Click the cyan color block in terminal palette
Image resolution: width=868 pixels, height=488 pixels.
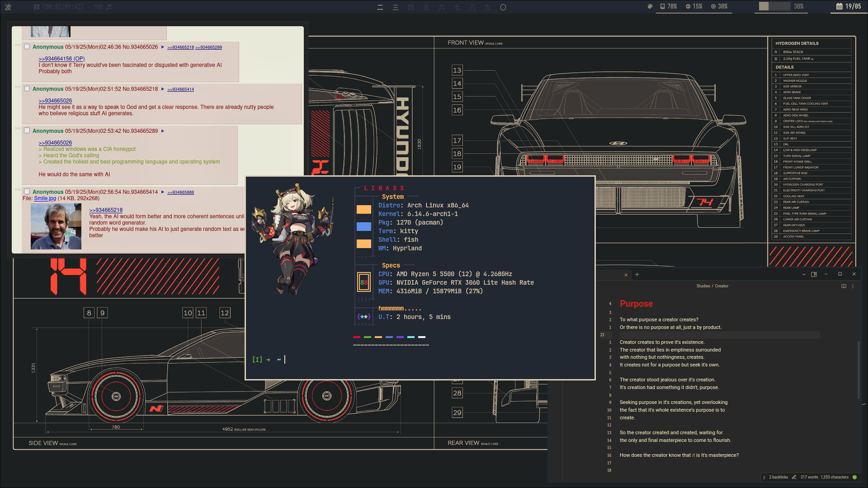coord(411,337)
